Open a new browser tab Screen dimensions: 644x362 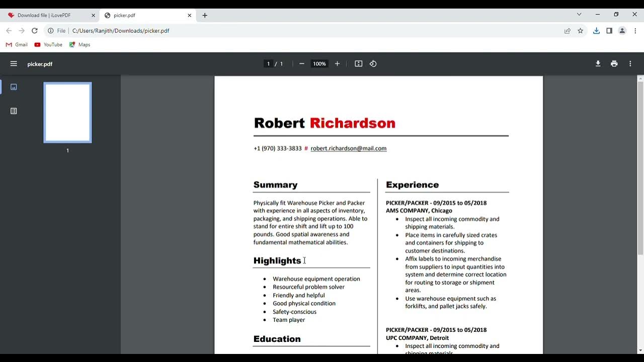205,16
